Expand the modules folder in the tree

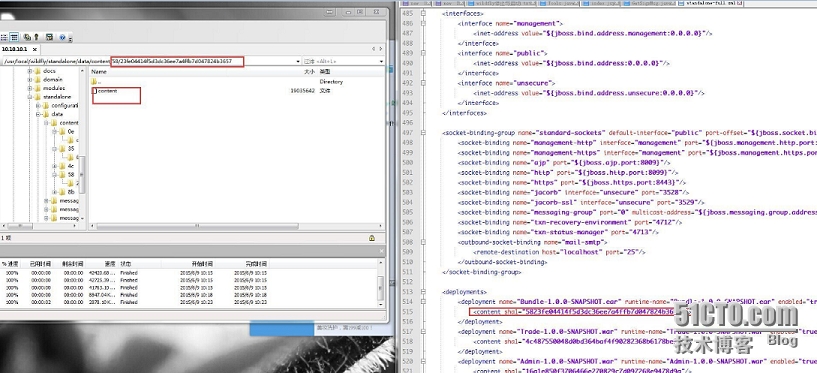30,88
